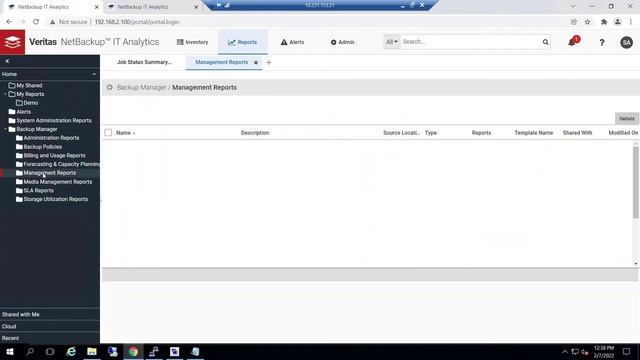Open Windows taskbar search
Screen dimensions: 640x360
coord(30,351)
